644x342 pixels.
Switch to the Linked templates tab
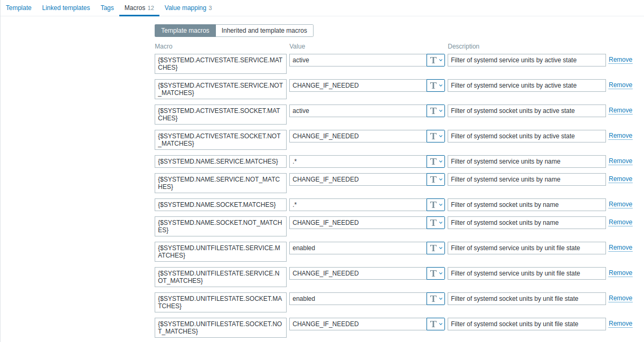pyautogui.click(x=66, y=8)
